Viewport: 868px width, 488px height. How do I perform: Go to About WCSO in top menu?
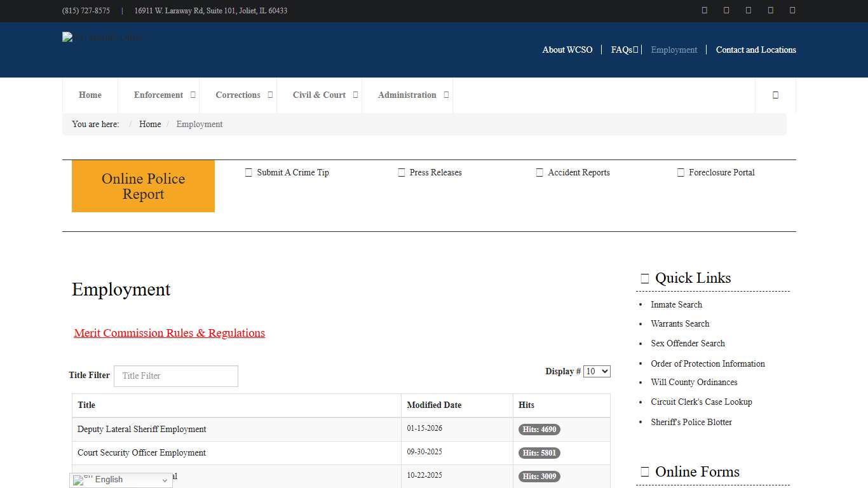click(x=567, y=50)
